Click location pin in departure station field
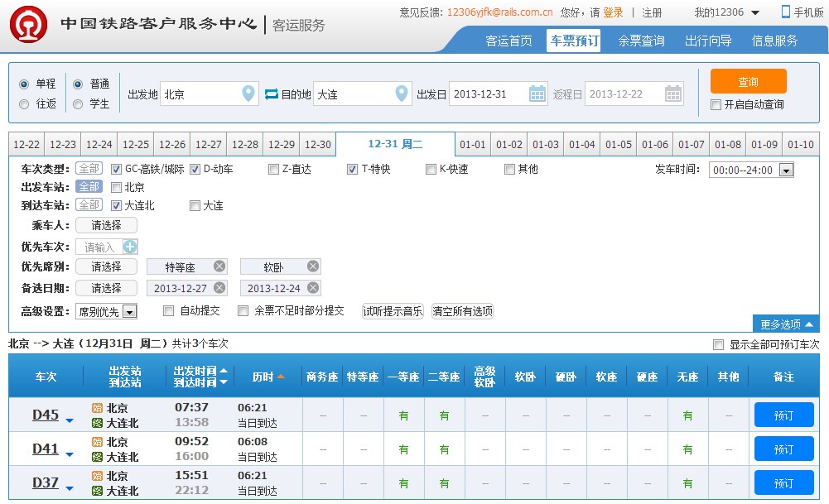The image size is (829, 504). tap(248, 94)
